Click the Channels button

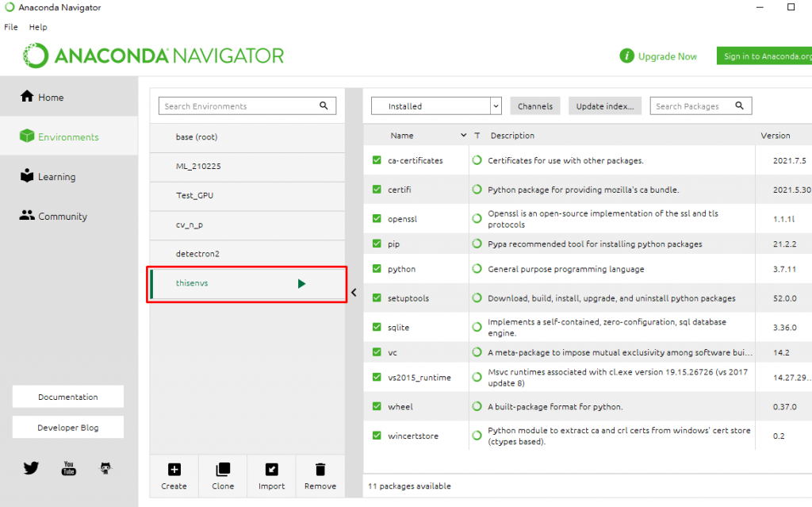(x=535, y=106)
